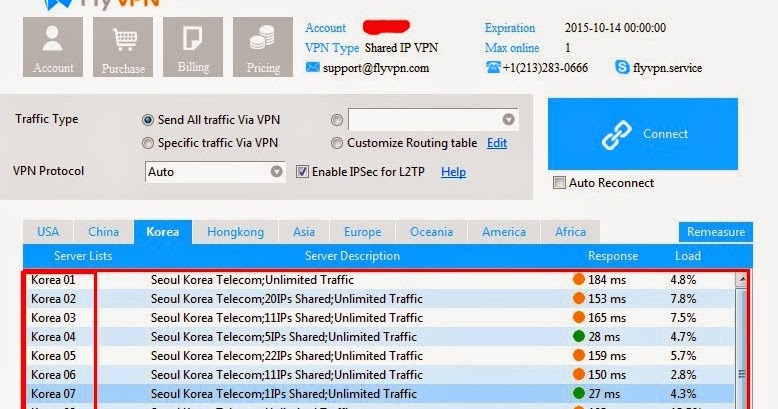Click the 184 ms response value

(607, 280)
